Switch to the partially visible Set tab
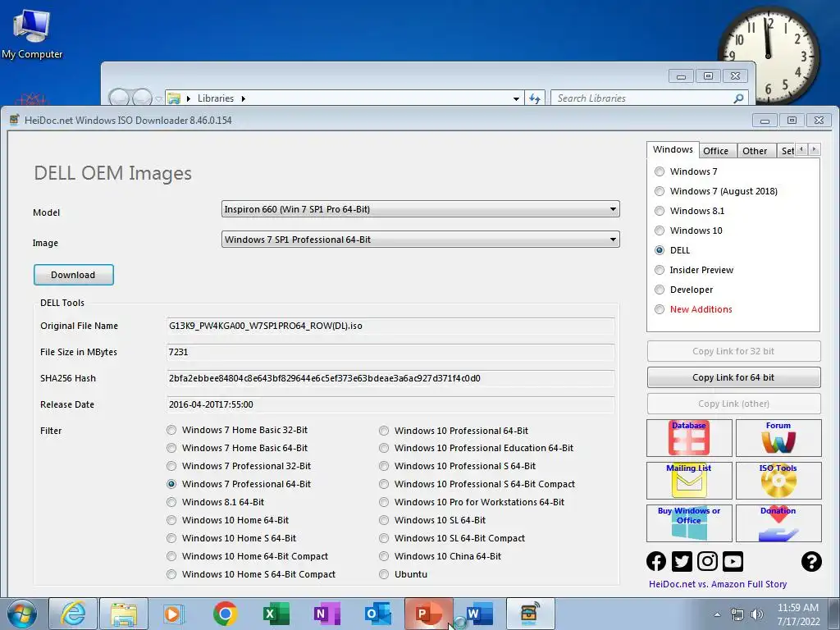The width and height of the screenshot is (840, 630). pyautogui.click(x=787, y=151)
